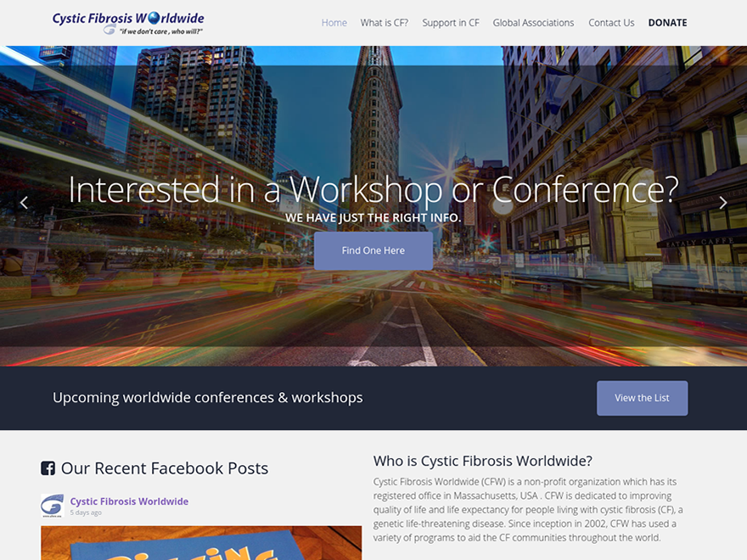
Task: Navigate to Global Associations
Action: pyautogui.click(x=533, y=23)
